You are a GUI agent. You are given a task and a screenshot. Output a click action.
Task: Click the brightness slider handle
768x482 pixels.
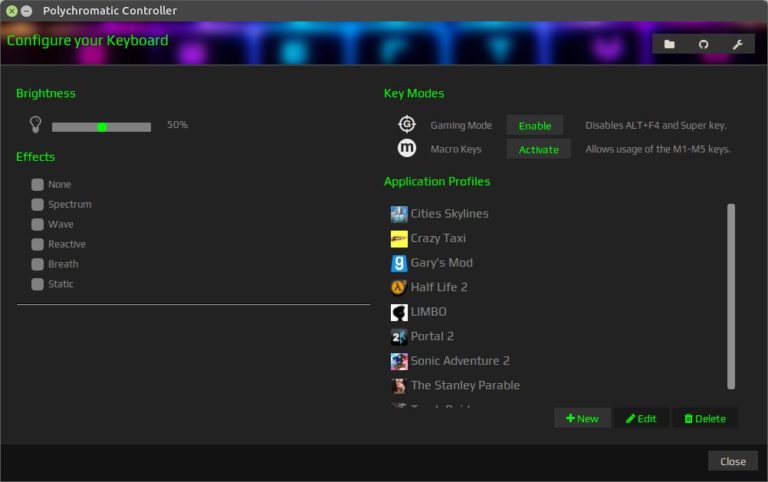coord(102,127)
